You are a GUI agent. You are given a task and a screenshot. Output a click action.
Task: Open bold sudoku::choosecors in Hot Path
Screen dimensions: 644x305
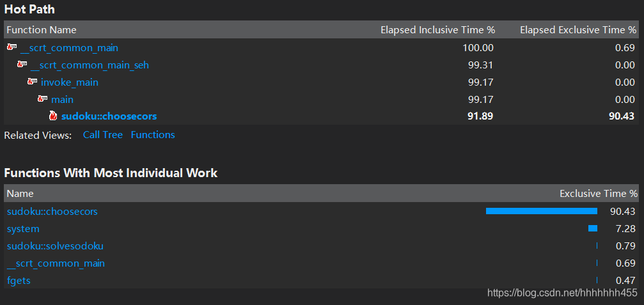(x=109, y=116)
